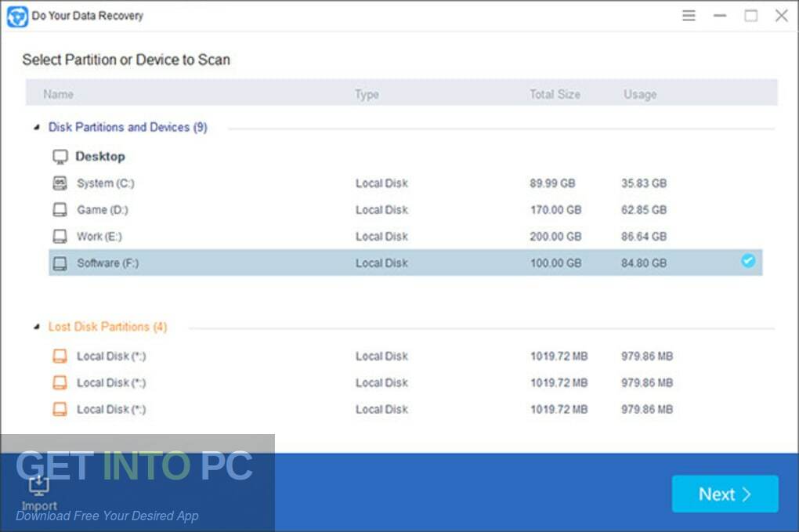Click the Type column header
799x532 pixels.
coord(367,94)
